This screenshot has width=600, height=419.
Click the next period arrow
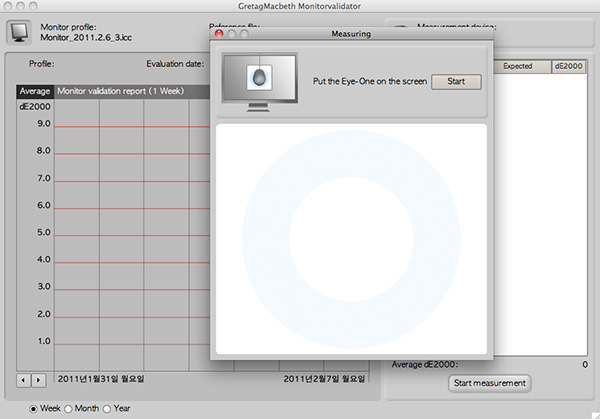tap(39, 380)
